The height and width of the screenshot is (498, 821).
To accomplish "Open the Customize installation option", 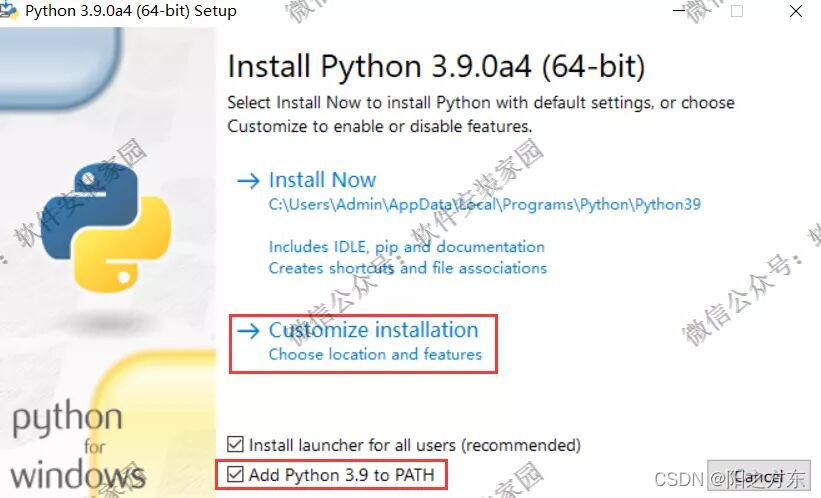I will click(373, 330).
